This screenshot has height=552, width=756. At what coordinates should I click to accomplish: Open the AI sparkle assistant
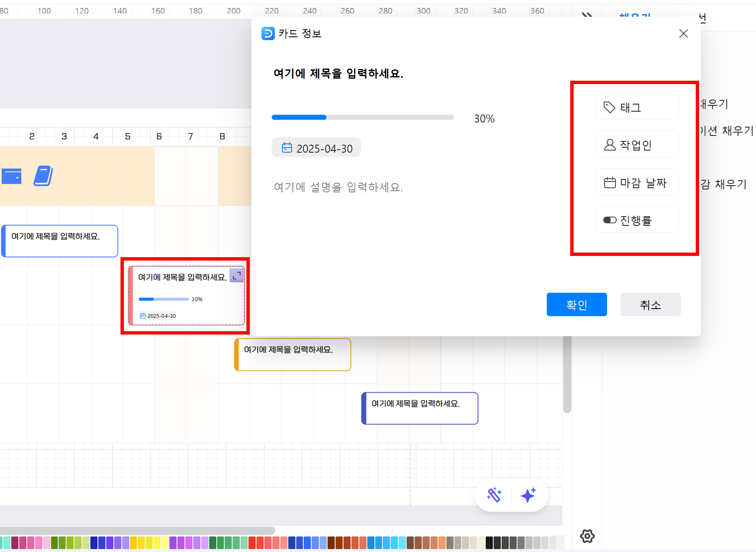click(x=528, y=495)
